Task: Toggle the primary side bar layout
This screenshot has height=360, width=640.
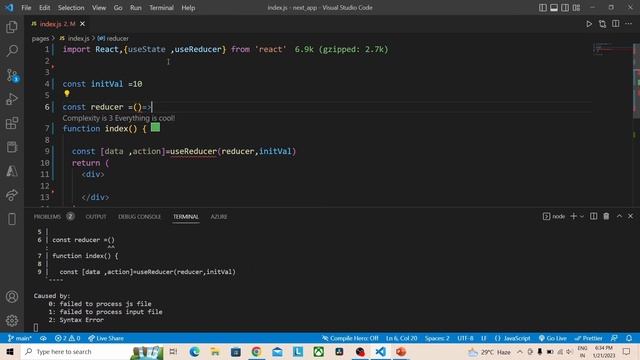Action: point(542,8)
